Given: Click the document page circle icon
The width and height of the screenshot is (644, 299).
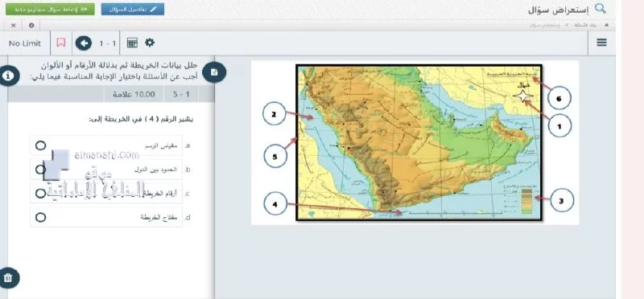Looking at the screenshot, I should [214, 72].
